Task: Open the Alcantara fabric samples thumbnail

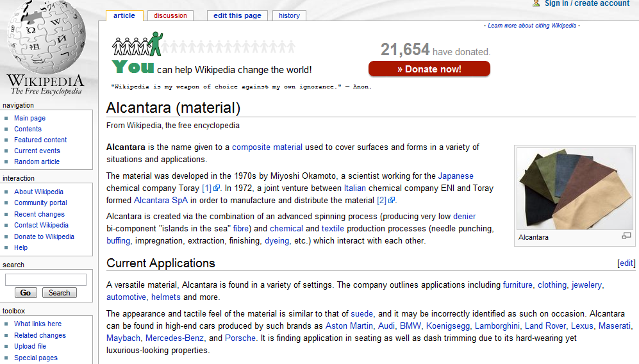Action: pos(574,189)
